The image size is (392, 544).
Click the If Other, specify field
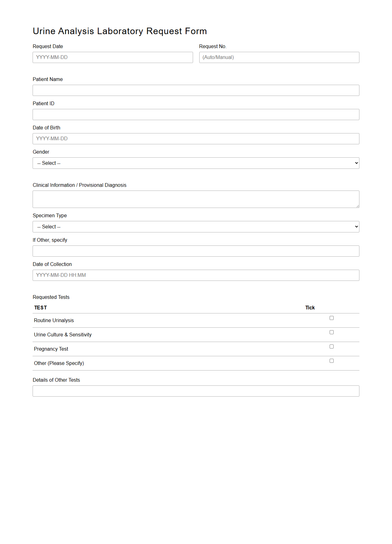196,251
